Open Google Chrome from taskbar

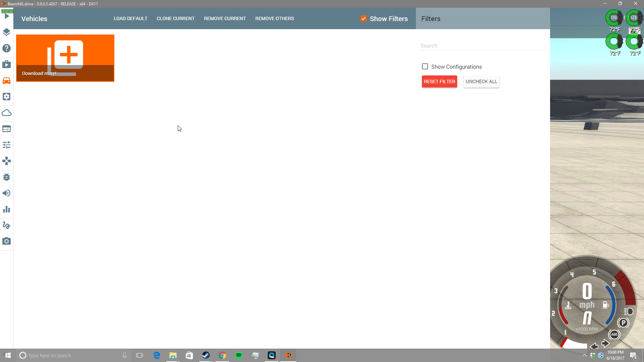(222, 355)
